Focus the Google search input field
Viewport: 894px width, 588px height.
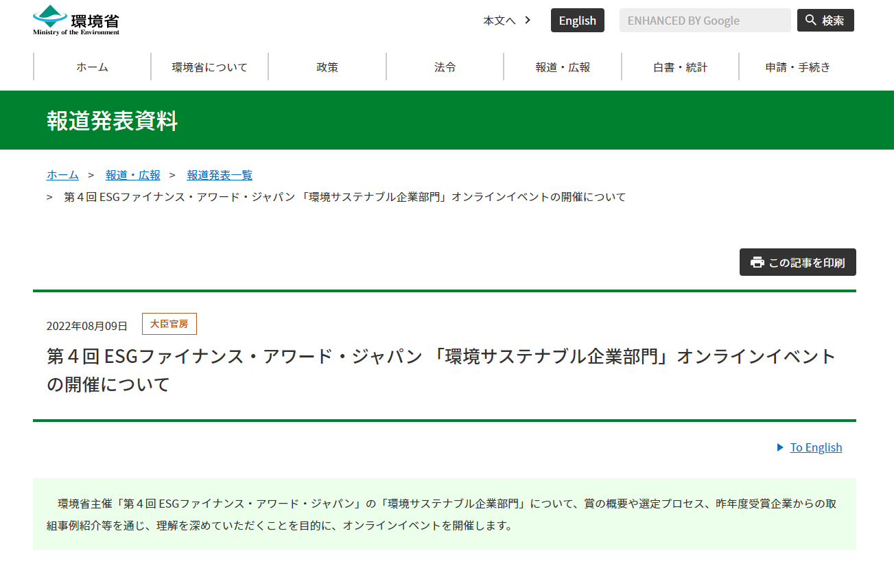click(705, 21)
